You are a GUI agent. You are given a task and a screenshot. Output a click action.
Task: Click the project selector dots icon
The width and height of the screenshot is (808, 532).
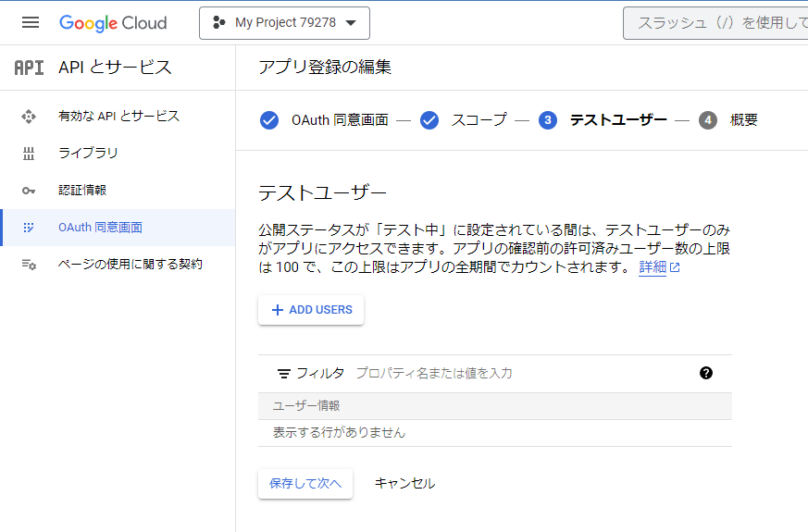tap(219, 22)
